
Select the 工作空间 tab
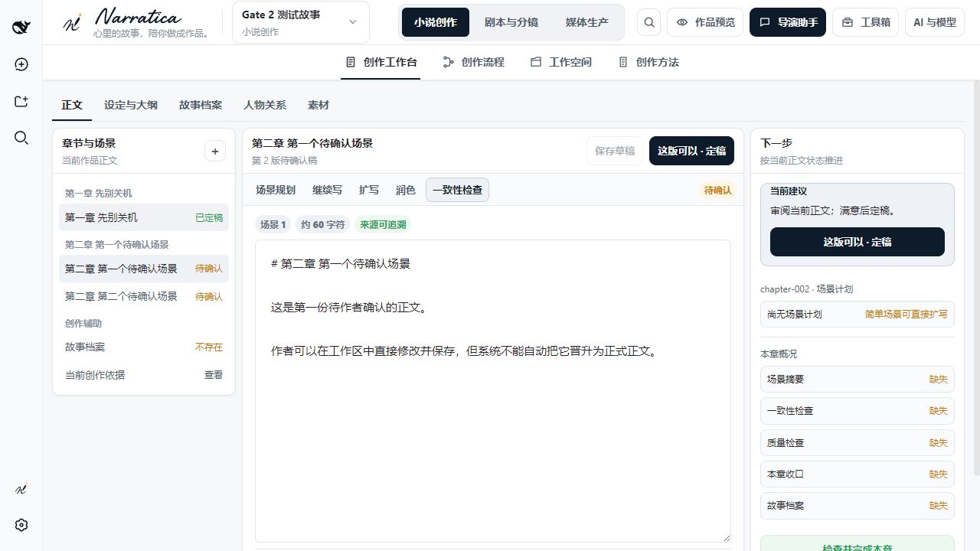point(561,62)
